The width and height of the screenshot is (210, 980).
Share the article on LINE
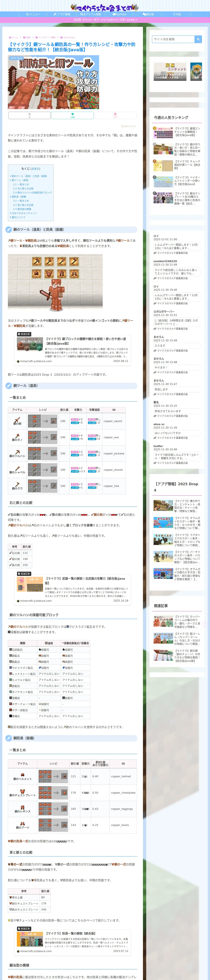pos(72,115)
